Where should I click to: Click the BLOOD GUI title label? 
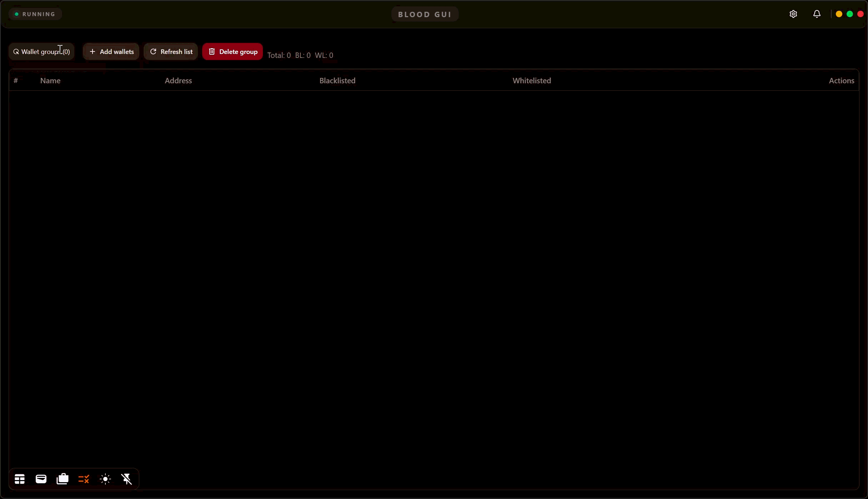[x=425, y=14]
